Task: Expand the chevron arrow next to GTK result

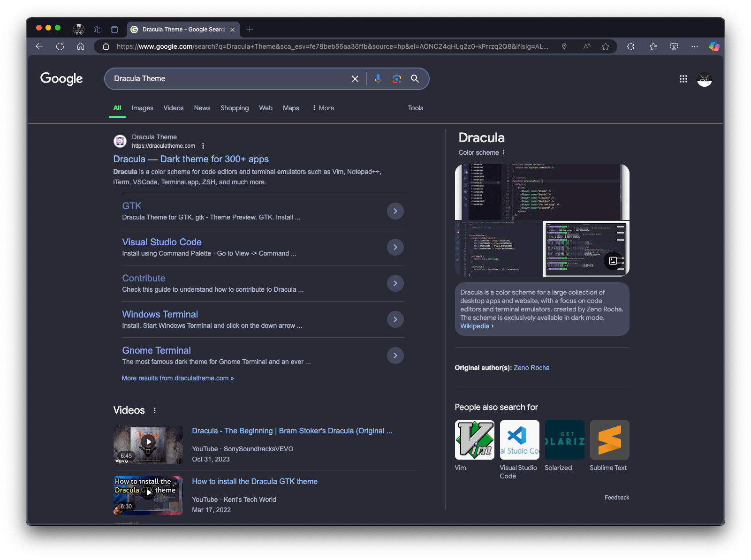Action: click(x=395, y=211)
